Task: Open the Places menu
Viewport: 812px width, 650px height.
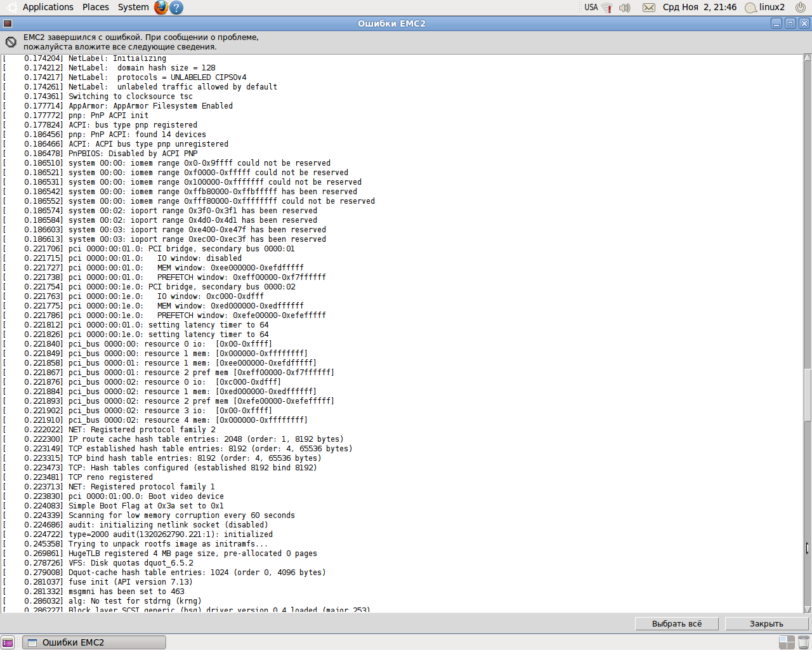Action: pos(96,7)
